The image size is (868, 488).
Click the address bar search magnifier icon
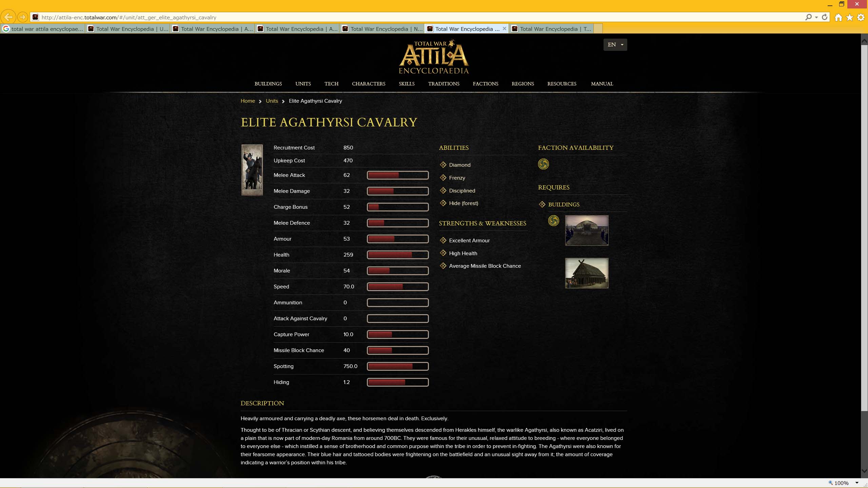(808, 17)
